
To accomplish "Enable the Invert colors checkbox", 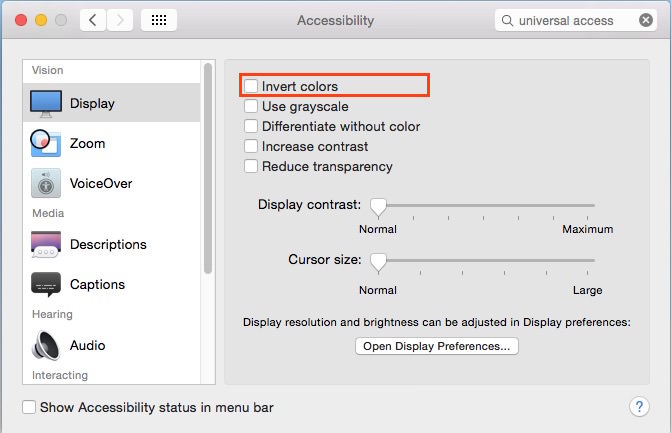I will (251, 86).
